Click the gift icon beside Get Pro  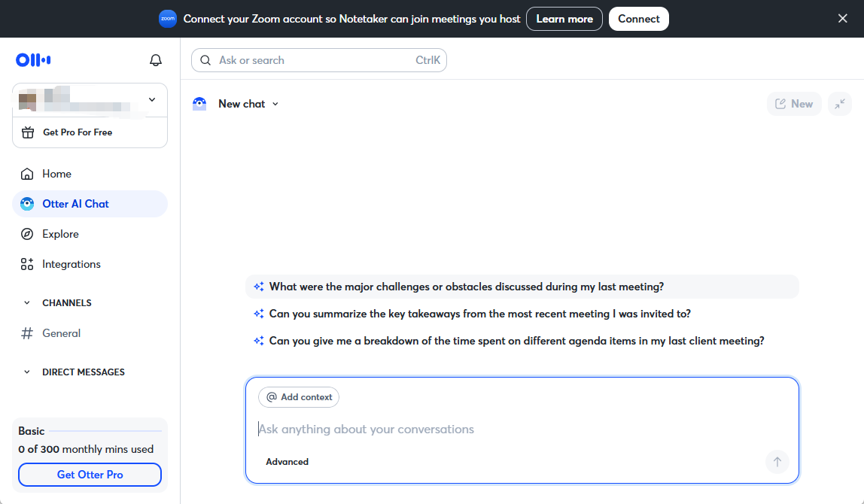tap(28, 132)
